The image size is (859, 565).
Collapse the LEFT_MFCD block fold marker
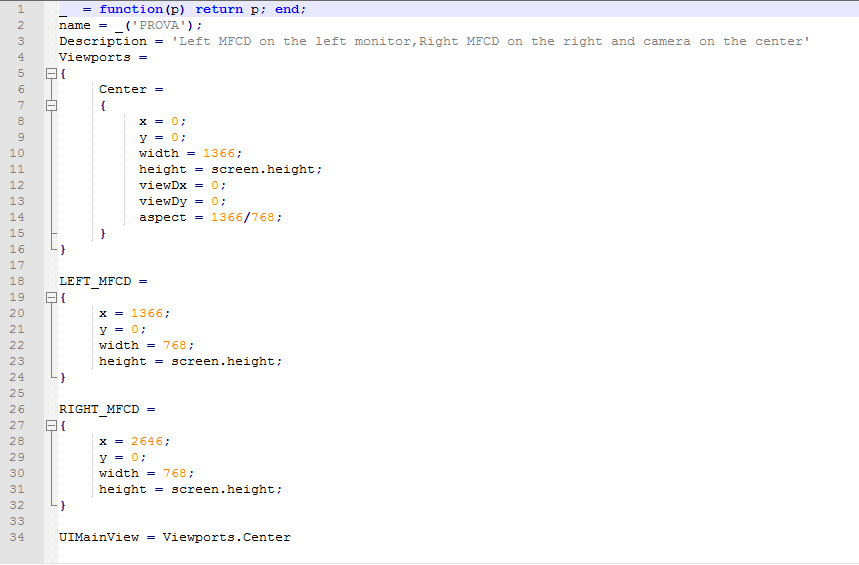pyautogui.click(x=51, y=298)
